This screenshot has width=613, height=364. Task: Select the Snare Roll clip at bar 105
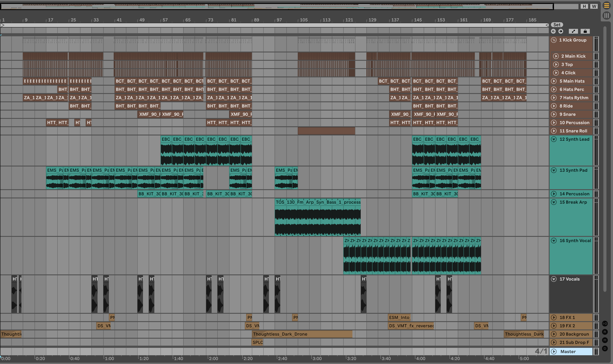pos(326,131)
